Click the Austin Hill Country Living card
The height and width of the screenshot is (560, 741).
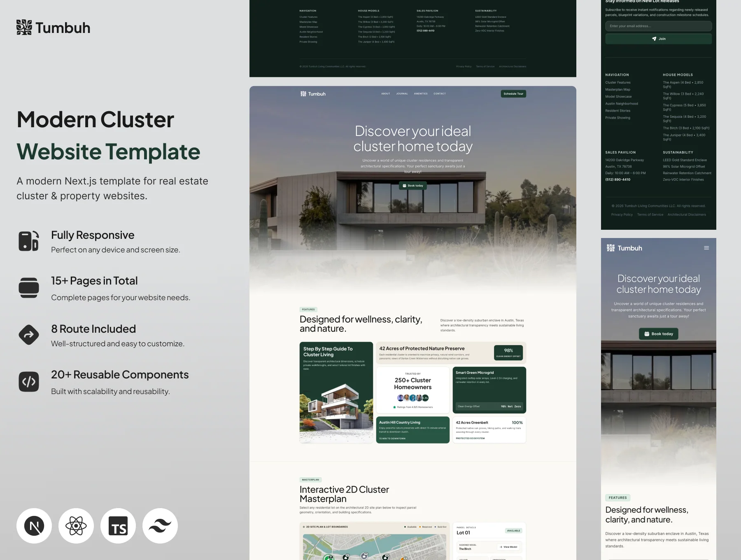pos(412,430)
